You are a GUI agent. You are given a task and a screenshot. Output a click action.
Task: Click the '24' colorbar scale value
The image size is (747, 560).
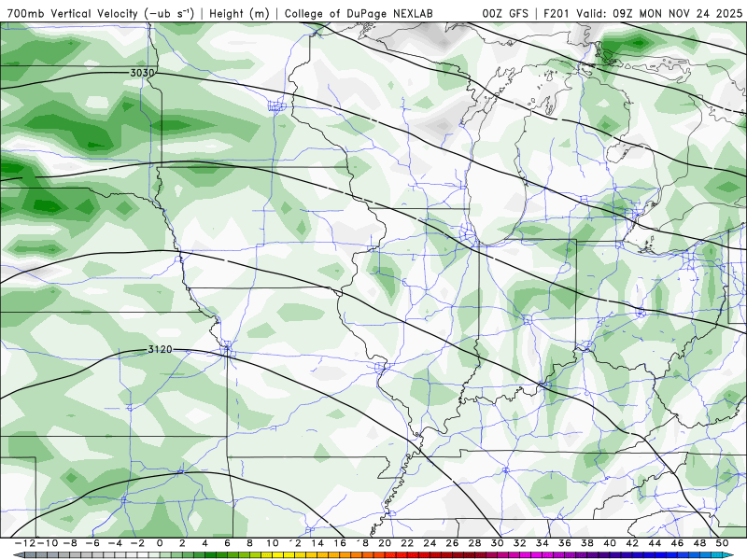[430, 543]
